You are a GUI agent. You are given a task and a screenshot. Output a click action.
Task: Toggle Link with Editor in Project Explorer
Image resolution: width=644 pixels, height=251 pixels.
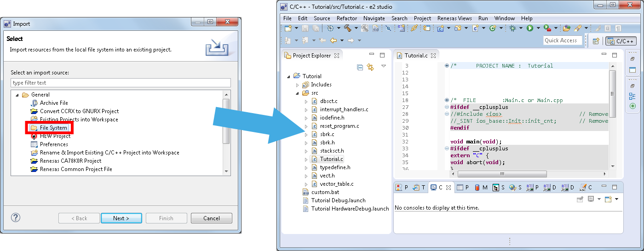pos(370,67)
